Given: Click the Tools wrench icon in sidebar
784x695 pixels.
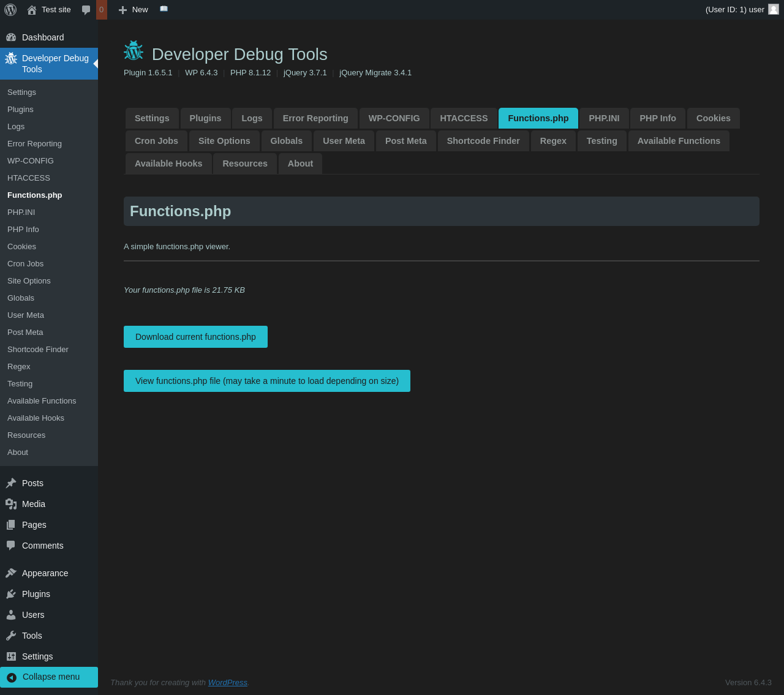Looking at the screenshot, I should (x=11, y=636).
